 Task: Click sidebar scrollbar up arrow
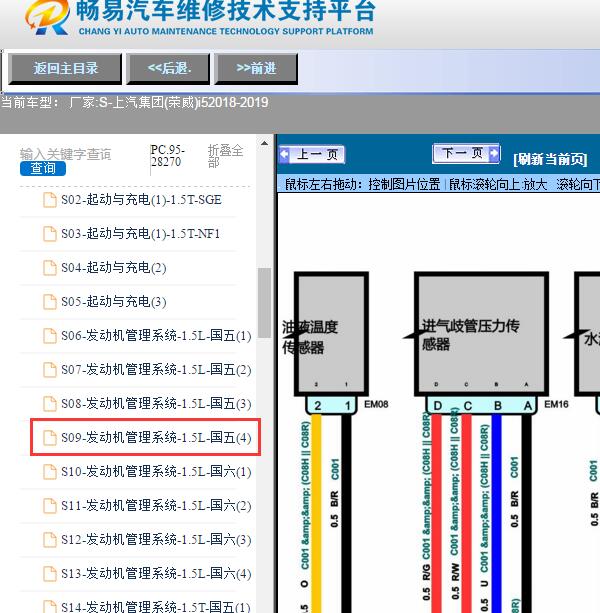pos(264,143)
